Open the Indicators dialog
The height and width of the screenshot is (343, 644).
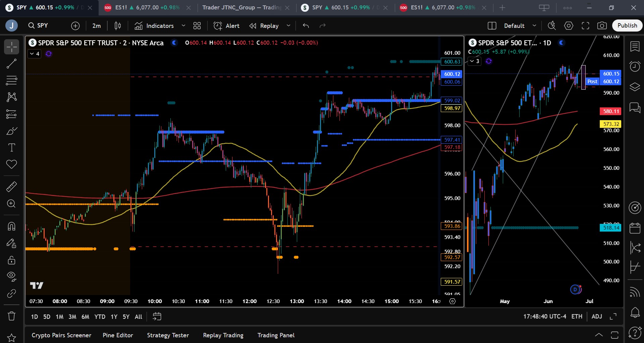click(x=154, y=26)
